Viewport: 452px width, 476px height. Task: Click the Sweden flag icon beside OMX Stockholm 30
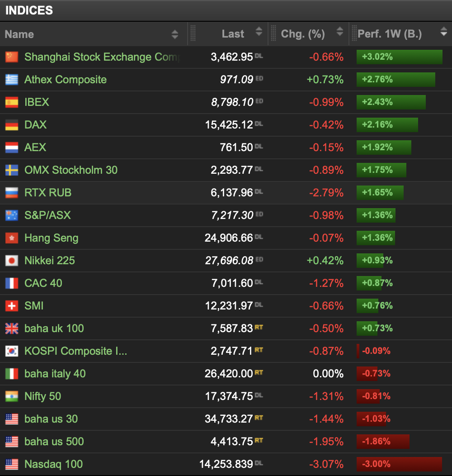click(12, 170)
